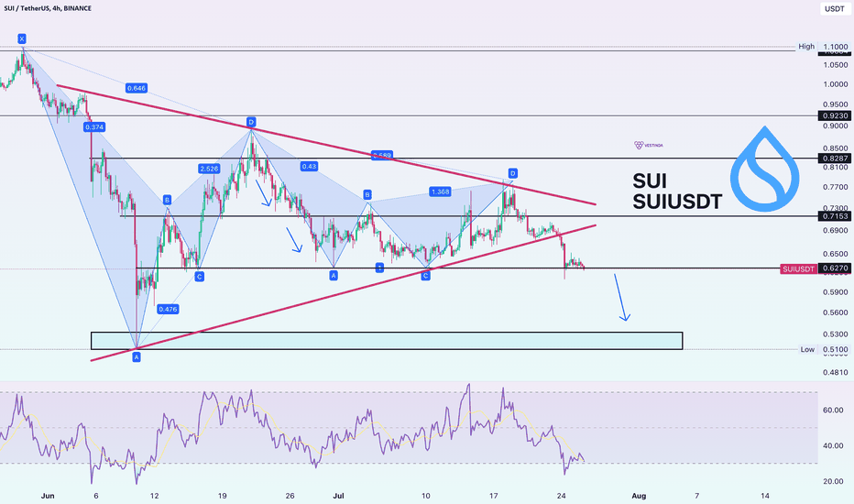Click the 19 date on time axis
The width and height of the screenshot is (854, 504).
223,495
